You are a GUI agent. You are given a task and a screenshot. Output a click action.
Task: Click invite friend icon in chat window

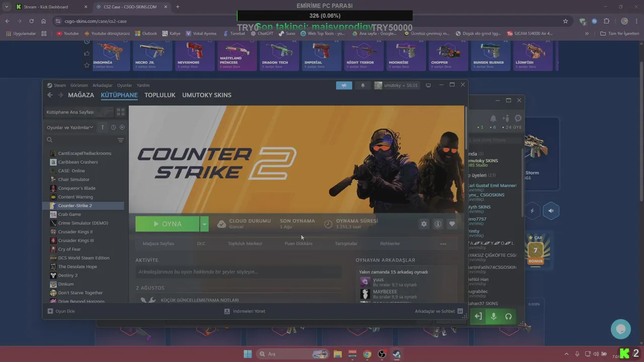coord(506,119)
